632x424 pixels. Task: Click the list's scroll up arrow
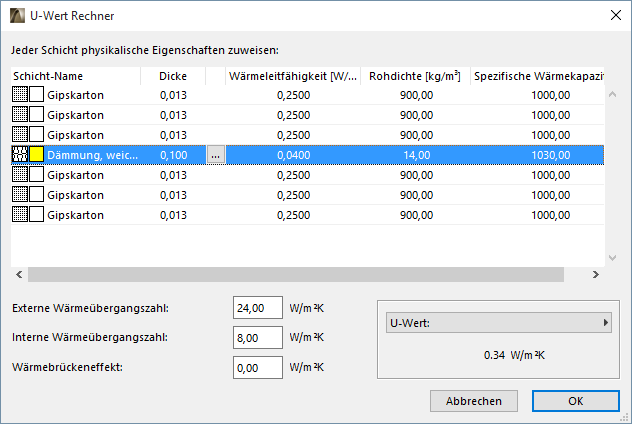pyautogui.click(x=612, y=94)
